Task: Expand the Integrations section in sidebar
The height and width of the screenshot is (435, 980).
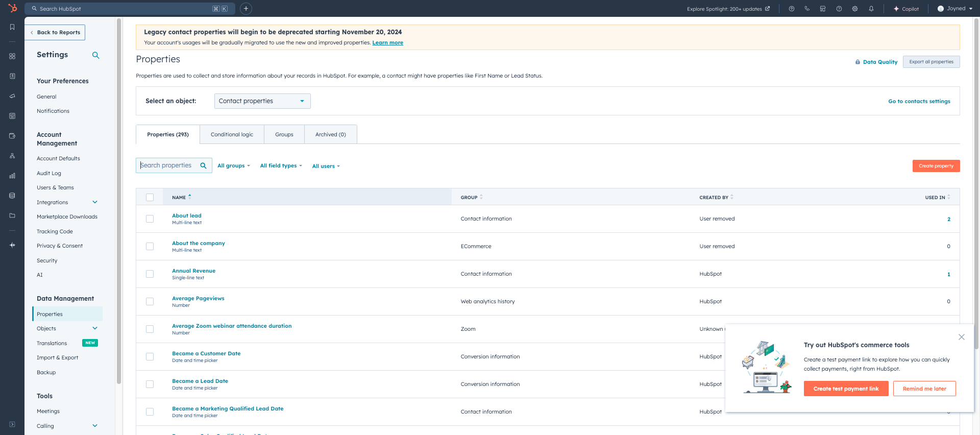Action: coord(95,202)
